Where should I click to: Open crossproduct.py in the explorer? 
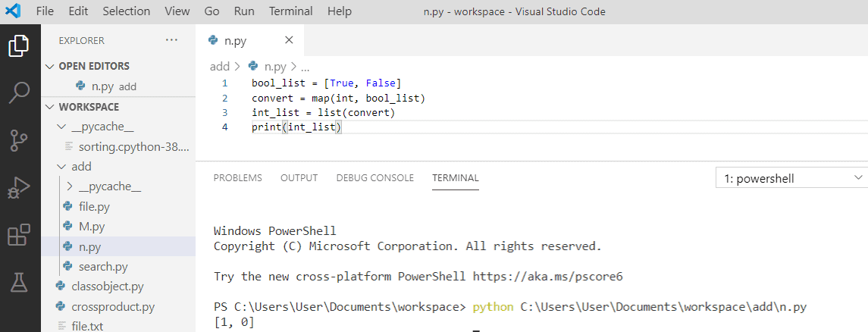[x=118, y=306]
